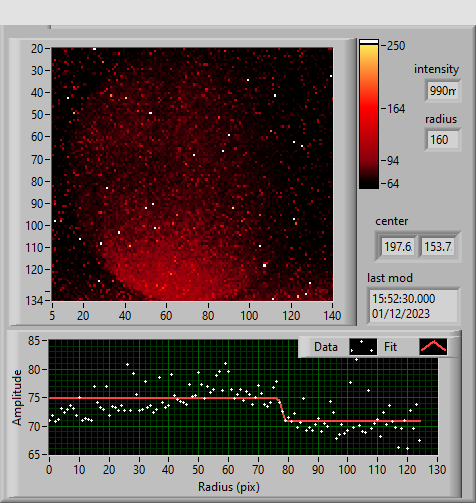Click the first center field showing 197.6
The image size is (476, 503).
coord(398,246)
